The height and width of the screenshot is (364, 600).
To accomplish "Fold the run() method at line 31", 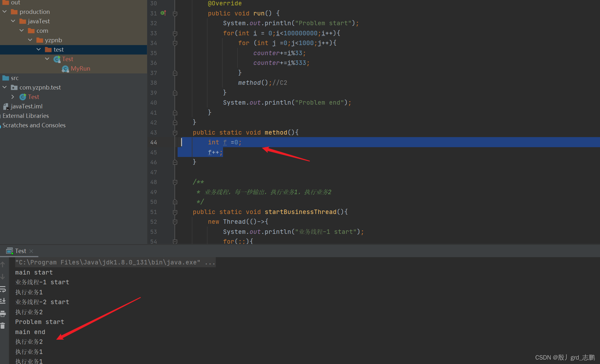I will point(175,14).
